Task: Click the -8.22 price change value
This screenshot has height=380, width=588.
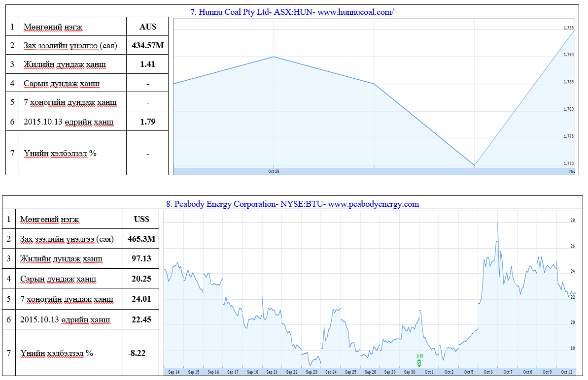Action: click(x=138, y=353)
